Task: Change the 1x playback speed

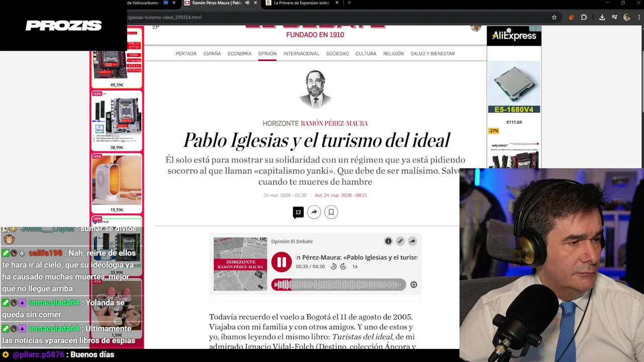Action: pos(355,266)
